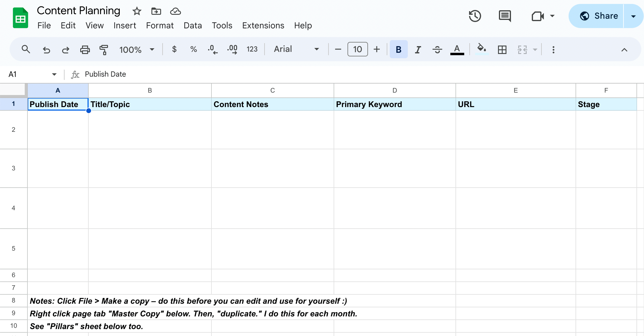
Task: Toggle strikethrough formatting button
Action: coord(437,49)
